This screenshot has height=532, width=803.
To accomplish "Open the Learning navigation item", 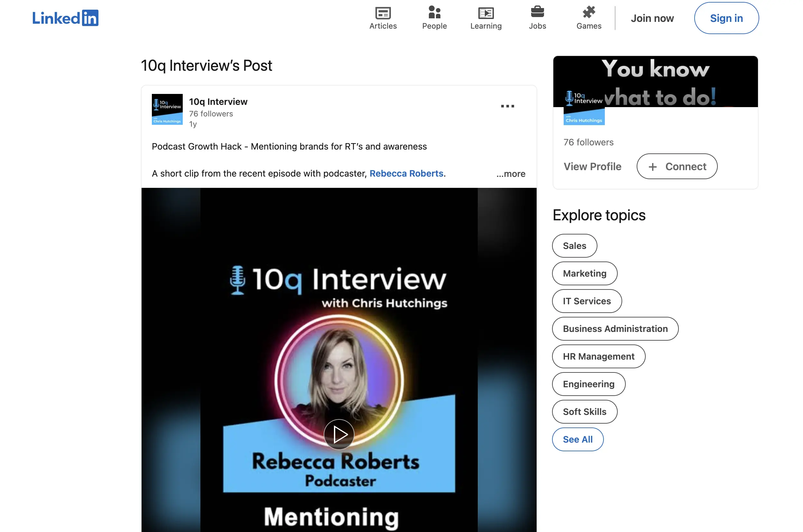I will 486,18.
